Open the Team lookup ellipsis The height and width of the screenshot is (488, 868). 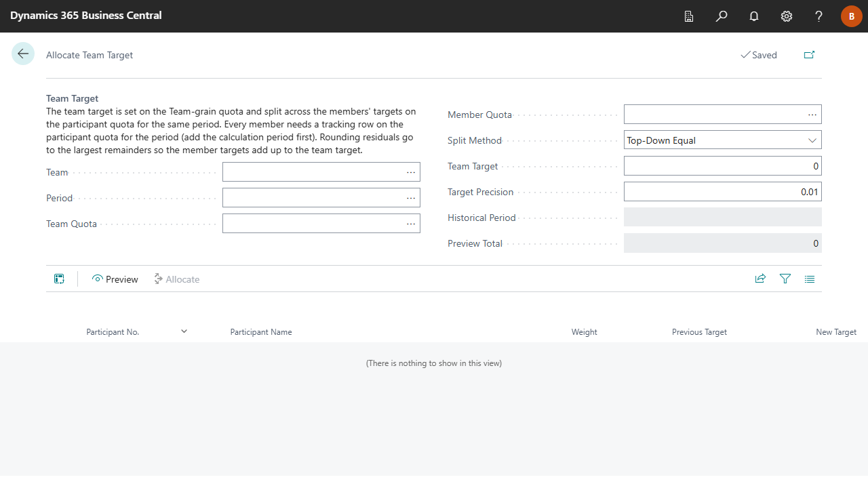pos(411,172)
